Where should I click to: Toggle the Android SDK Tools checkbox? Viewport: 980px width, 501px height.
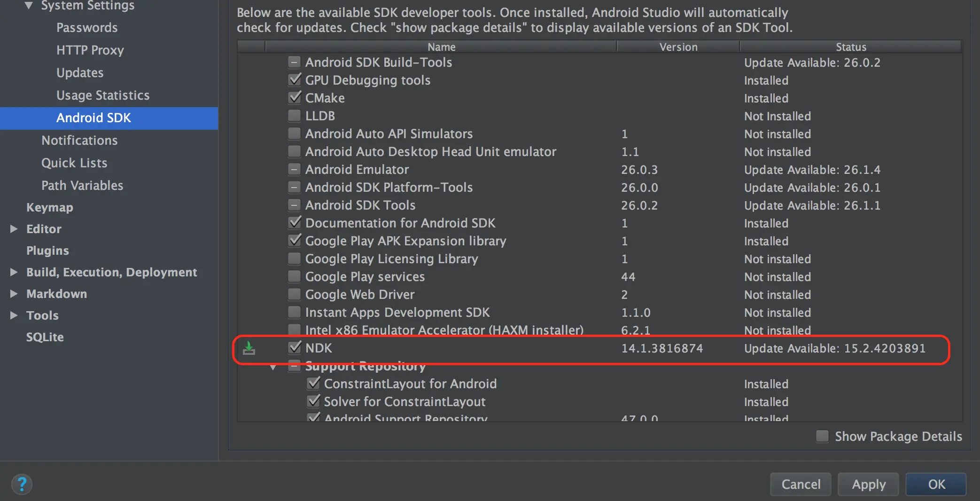click(295, 205)
